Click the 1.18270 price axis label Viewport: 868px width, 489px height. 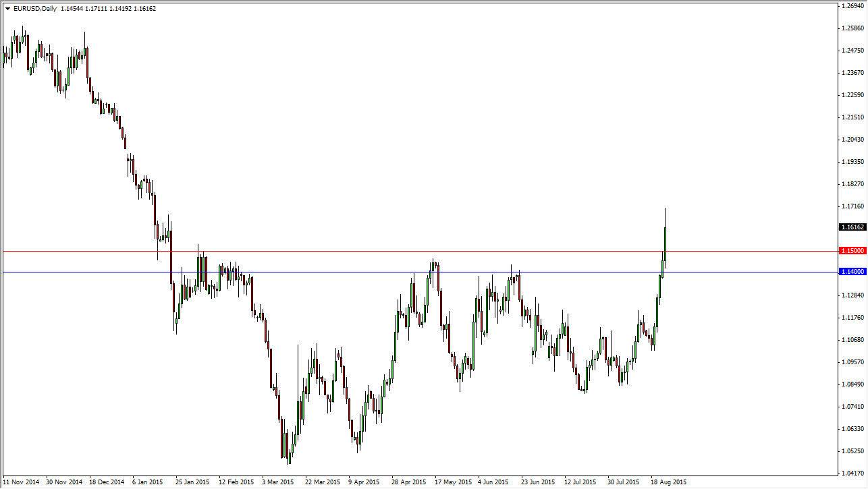[x=852, y=184]
